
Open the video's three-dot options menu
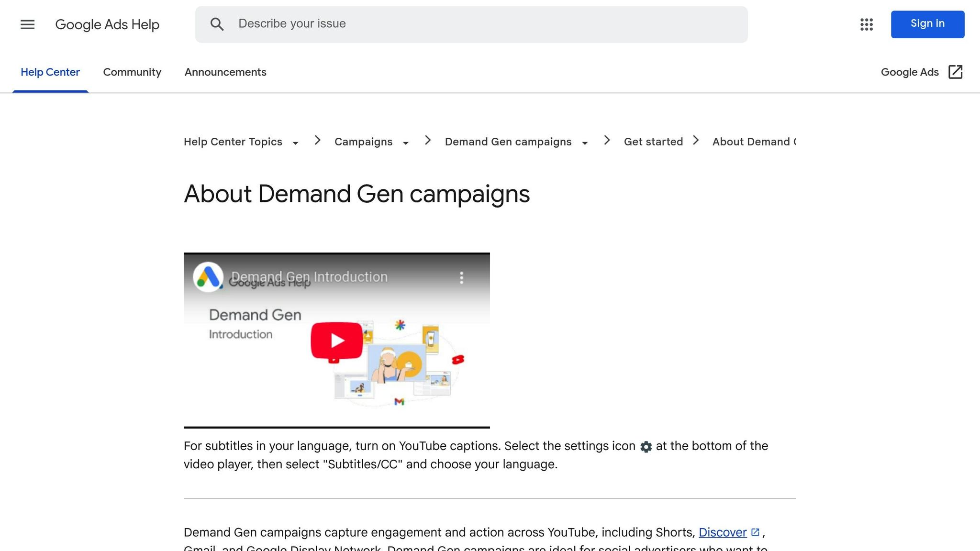click(x=461, y=277)
